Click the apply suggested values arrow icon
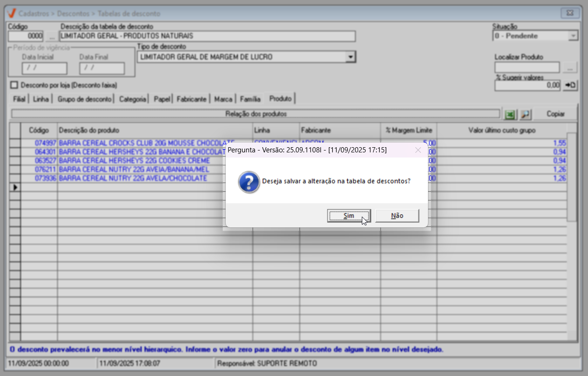Image resolution: width=588 pixels, height=376 pixels. tap(570, 85)
